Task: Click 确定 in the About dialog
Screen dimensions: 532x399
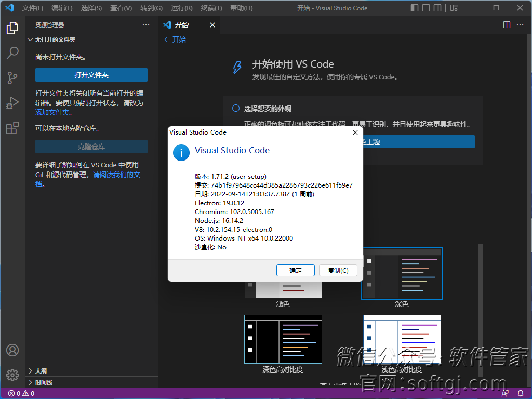Action: coord(296,270)
